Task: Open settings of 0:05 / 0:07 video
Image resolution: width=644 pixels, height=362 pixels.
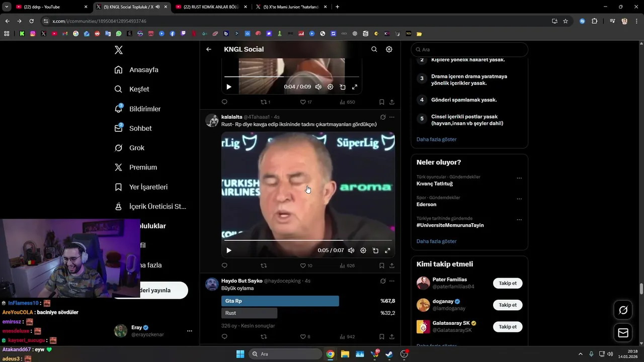Action: [363, 250]
